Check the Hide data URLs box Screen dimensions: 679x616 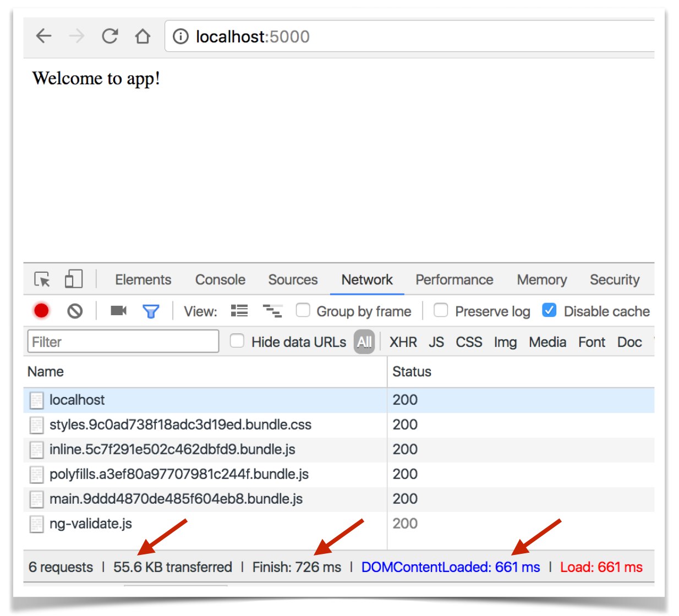(x=237, y=341)
